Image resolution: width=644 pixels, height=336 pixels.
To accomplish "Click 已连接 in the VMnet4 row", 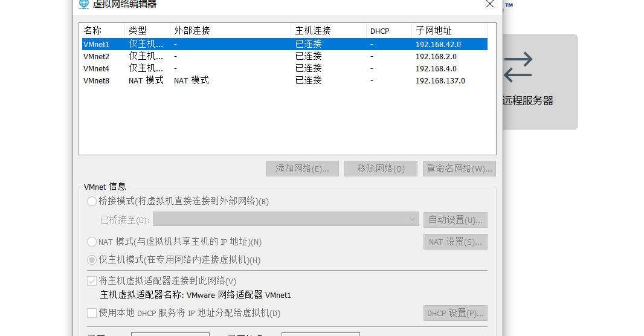I will tap(309, 69).
